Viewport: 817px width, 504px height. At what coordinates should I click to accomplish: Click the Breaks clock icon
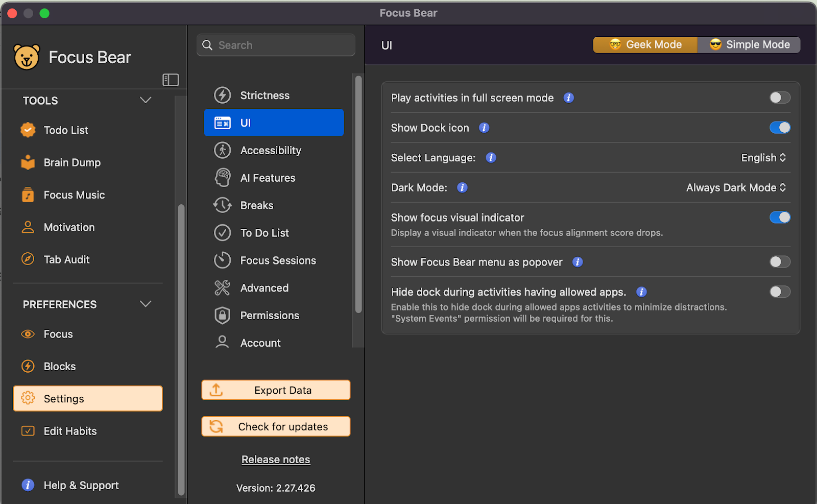click(222, 205)
